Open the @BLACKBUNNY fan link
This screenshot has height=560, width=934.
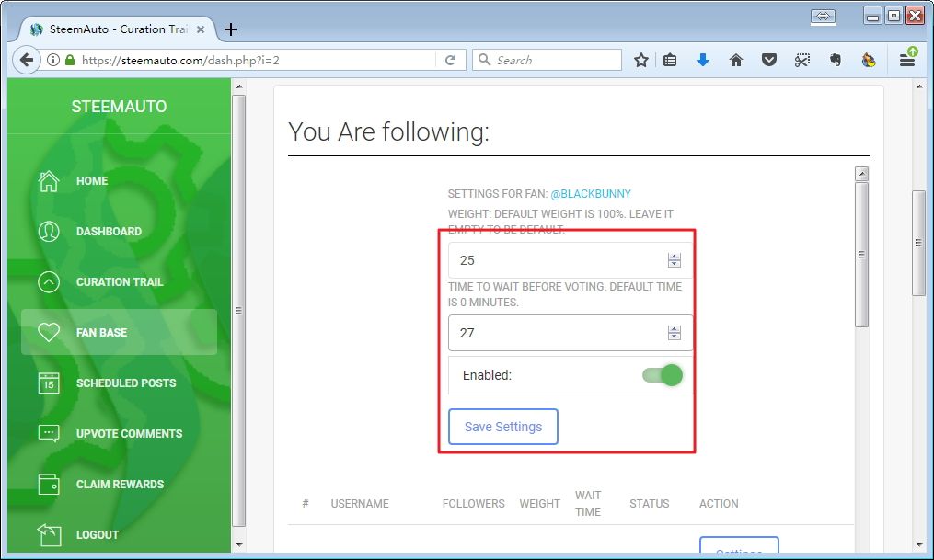[x=590, y=194]
